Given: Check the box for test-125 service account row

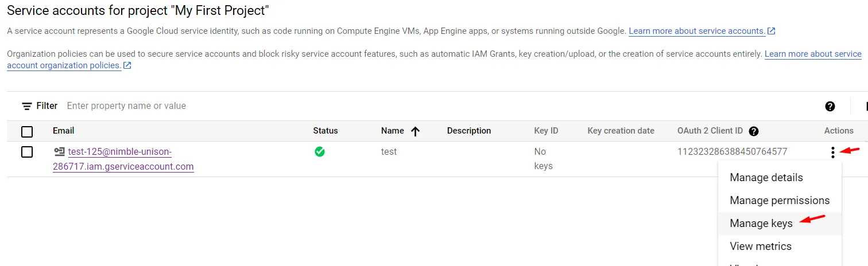Looking at the screenshot, I should pos(27,152).
